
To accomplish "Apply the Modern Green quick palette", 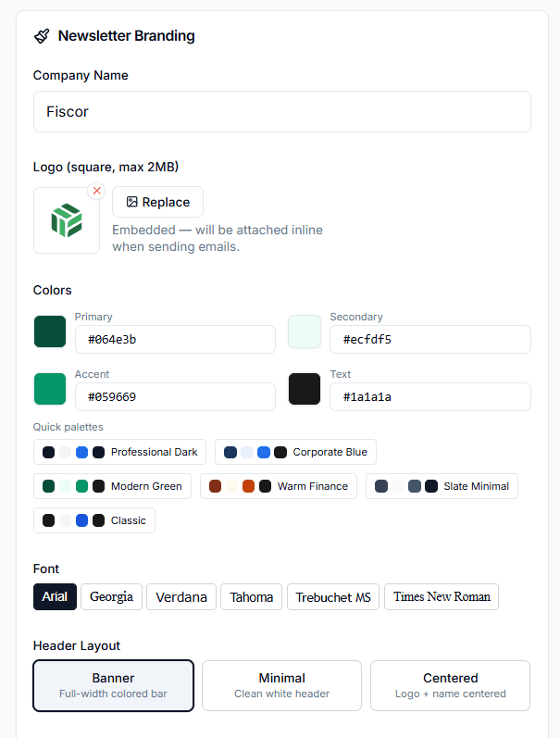I will tap(112, 486).
